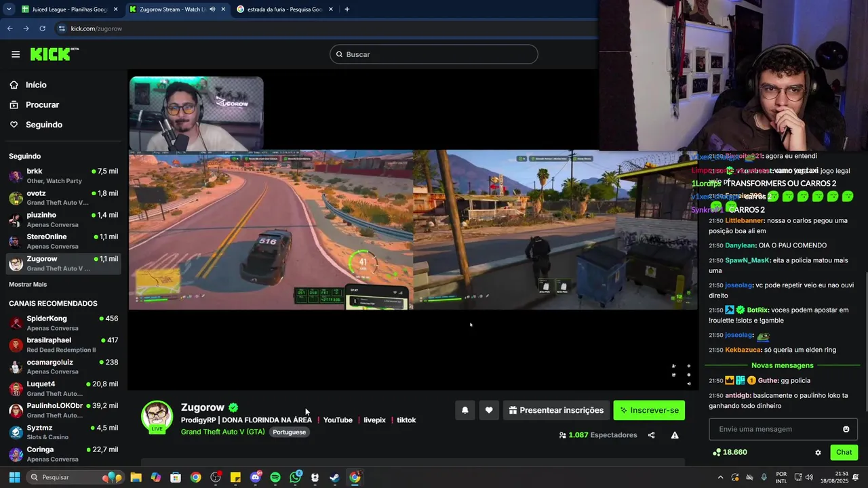Open StereOnline channel in the sidebar
868x488 pixels.
tap(64, 241)
